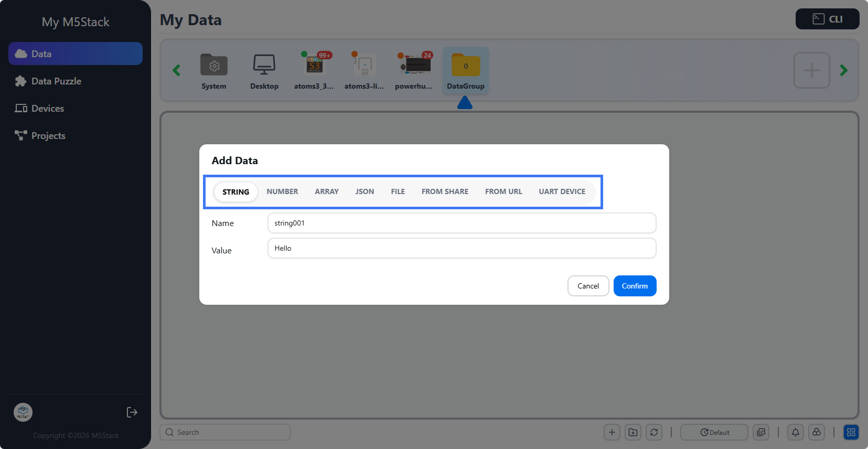Select the JSON tab in Add Data
The width and height of the screenshot is (868, 449).
tap(365, 191)
